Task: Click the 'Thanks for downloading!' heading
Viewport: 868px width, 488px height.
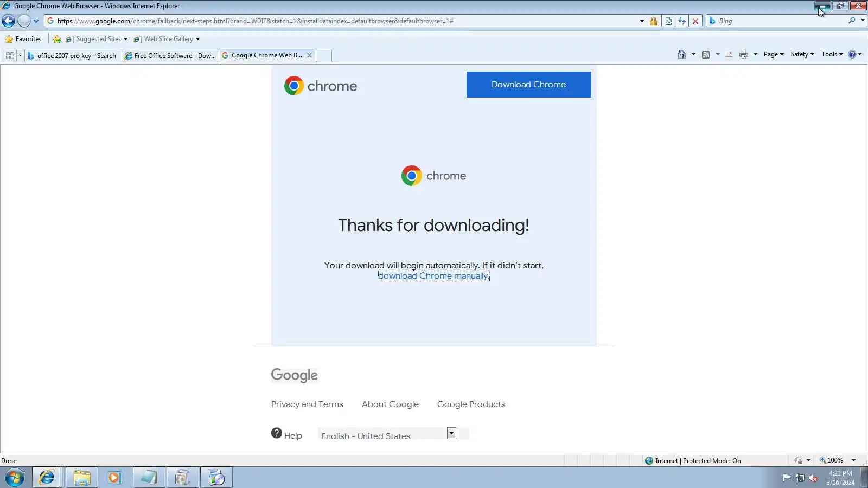Action: click(x=433, y=225)
